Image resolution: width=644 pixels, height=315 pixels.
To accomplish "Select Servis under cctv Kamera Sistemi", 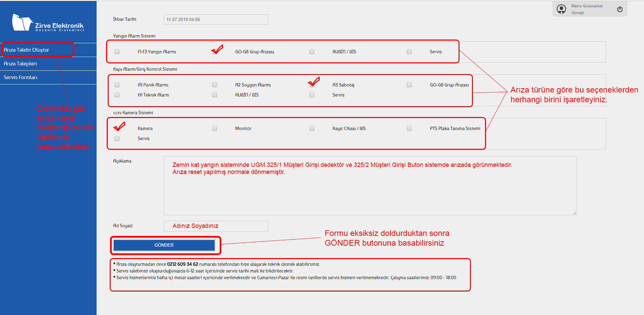I will click(x=117, y=138).
